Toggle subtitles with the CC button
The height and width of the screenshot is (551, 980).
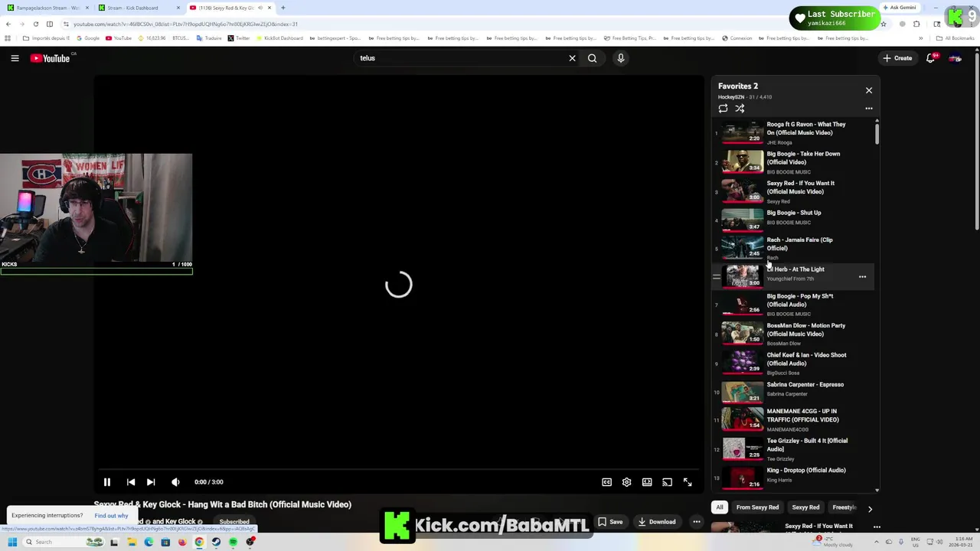[x=606, y=482]
